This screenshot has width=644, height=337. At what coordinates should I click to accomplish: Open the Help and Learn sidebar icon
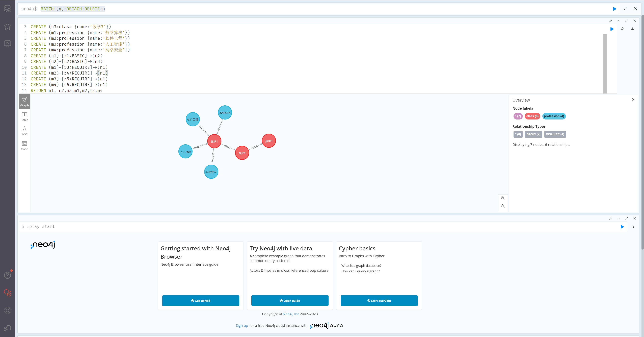pyautogui.click(x=8, y=275)
